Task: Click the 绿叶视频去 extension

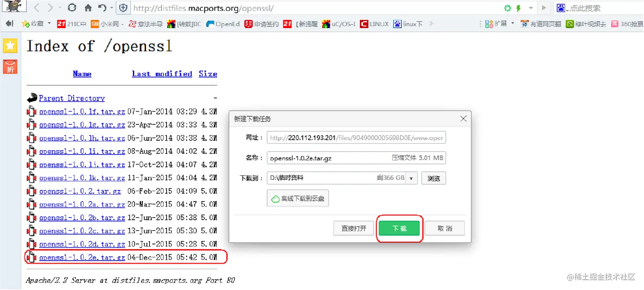Action: (586, 24)
